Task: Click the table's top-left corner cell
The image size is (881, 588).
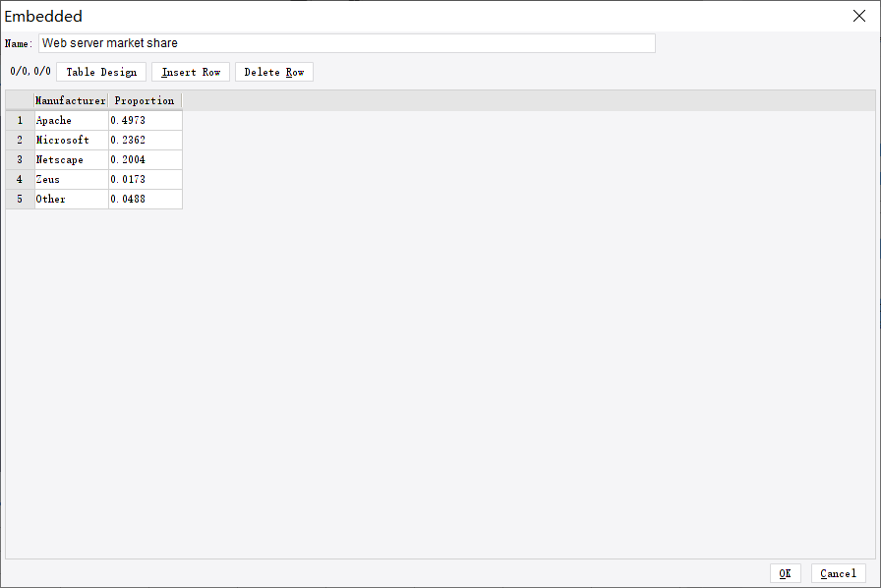Action: click(x=20, y=100)
